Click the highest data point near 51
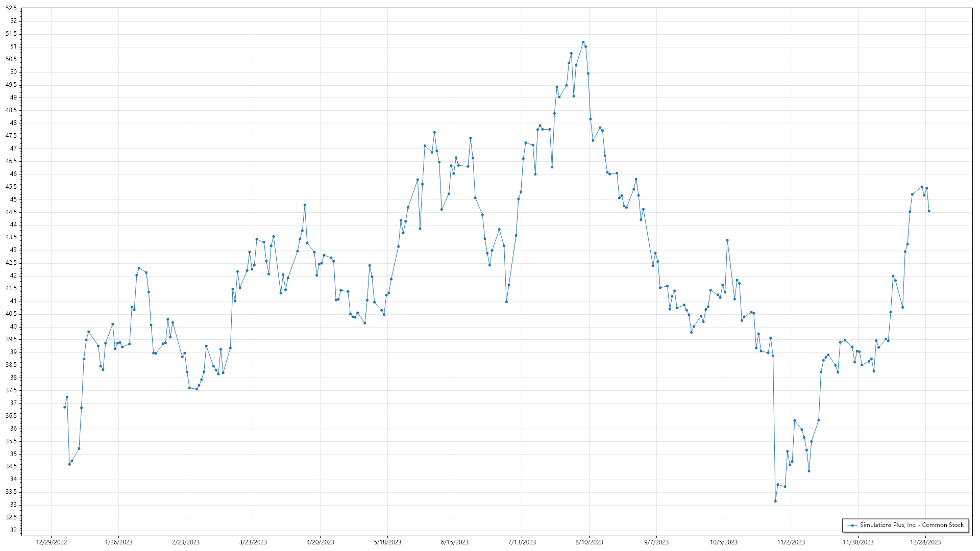 [x=583, y=42]
